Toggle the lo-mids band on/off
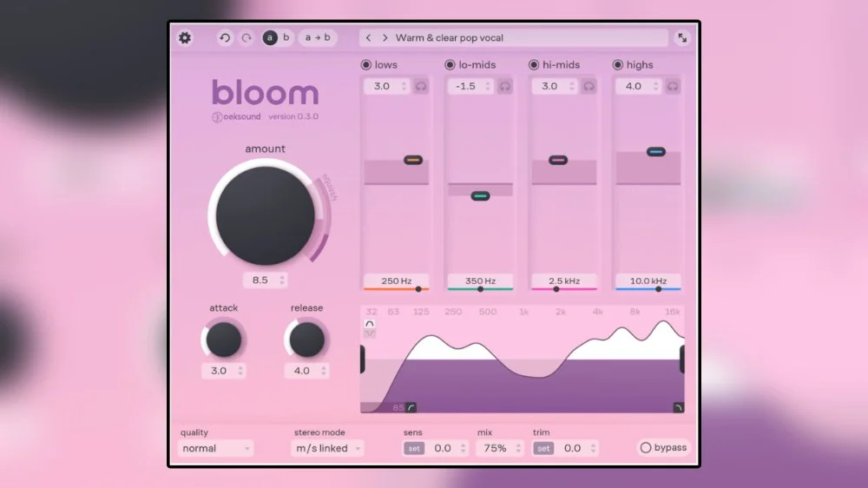The height and width of the screenshot is (488, 868). (450, 65)
